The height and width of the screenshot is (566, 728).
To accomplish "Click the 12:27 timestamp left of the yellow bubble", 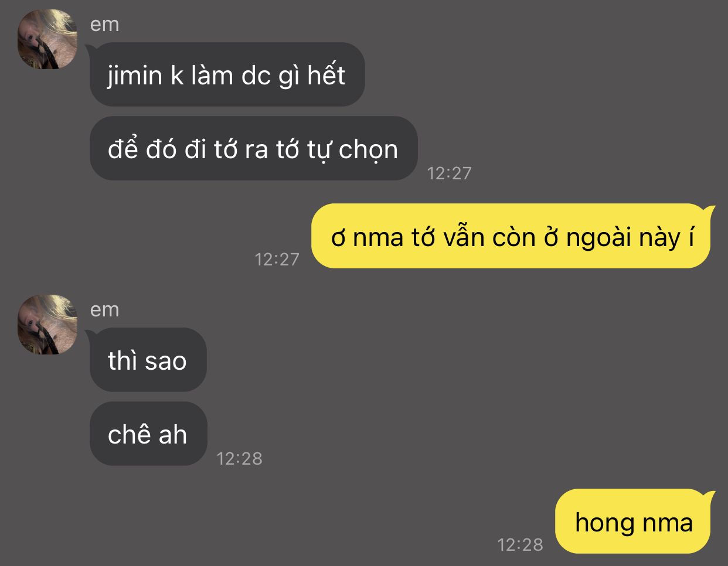I will (x=277, y=259).
